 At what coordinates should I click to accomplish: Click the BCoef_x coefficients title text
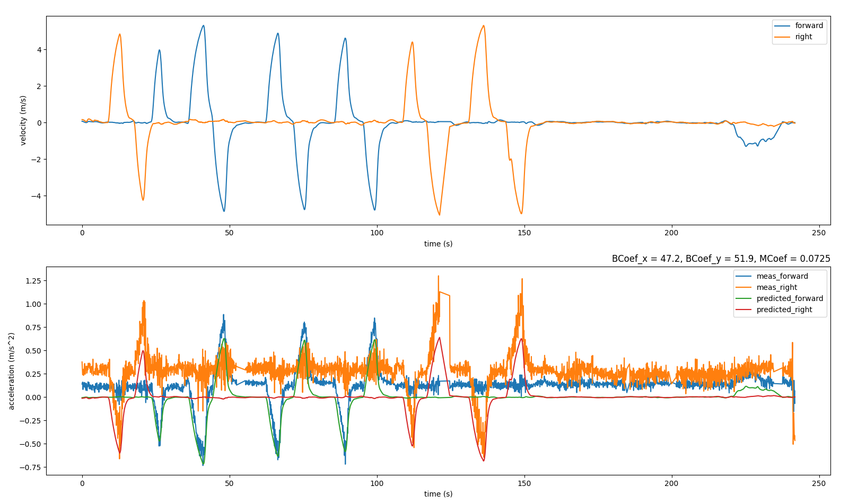pos(721,259)
